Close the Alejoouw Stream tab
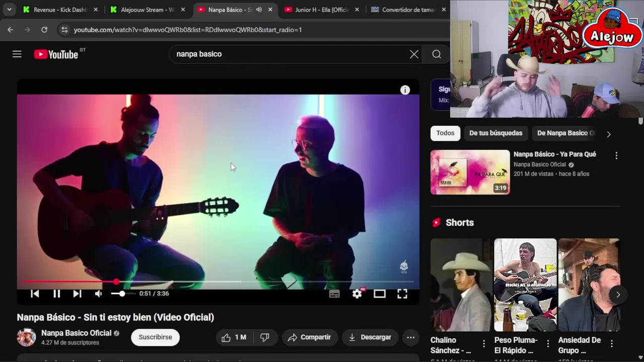644x362 pixels. 183,10
